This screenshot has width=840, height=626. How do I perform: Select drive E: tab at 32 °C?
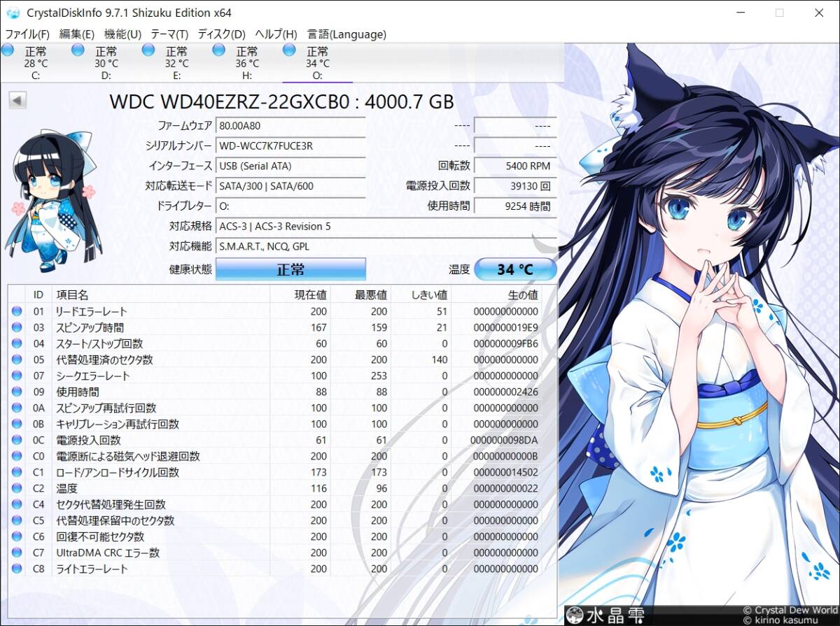click(176, 63)
